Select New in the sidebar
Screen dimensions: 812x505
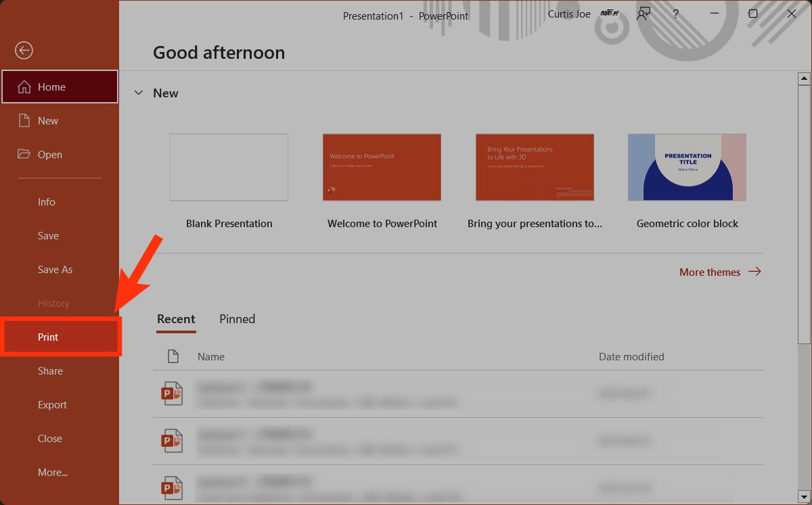(x=60, y=120)
